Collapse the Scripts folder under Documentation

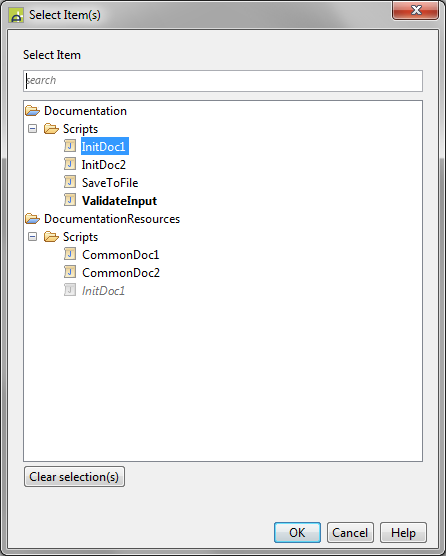click(x=32, y=128)
